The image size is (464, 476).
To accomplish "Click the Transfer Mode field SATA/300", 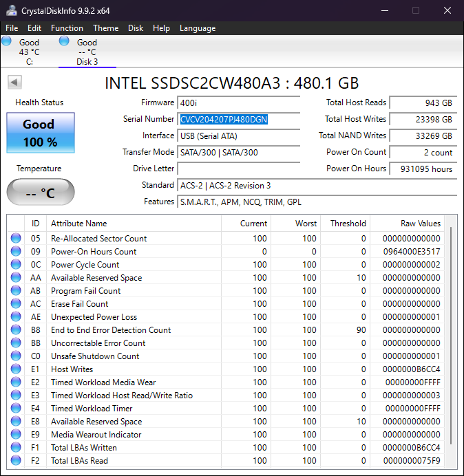I will pyautogui.click(x=238, y=152).
